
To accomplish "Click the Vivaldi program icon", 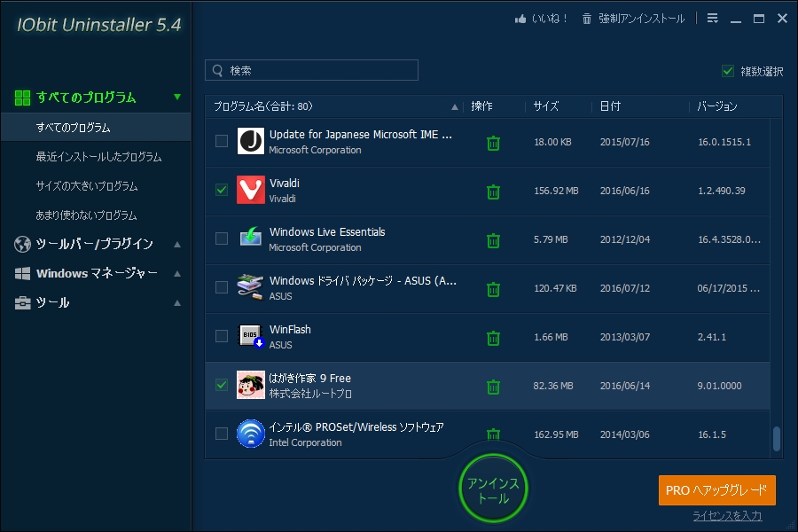I will click(x=250, y=190).
